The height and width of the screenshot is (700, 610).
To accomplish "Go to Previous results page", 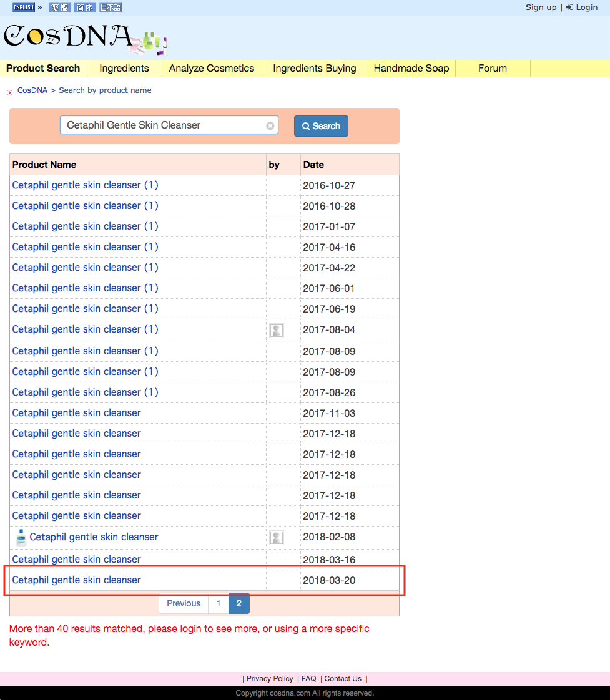I will click(184, 603).
